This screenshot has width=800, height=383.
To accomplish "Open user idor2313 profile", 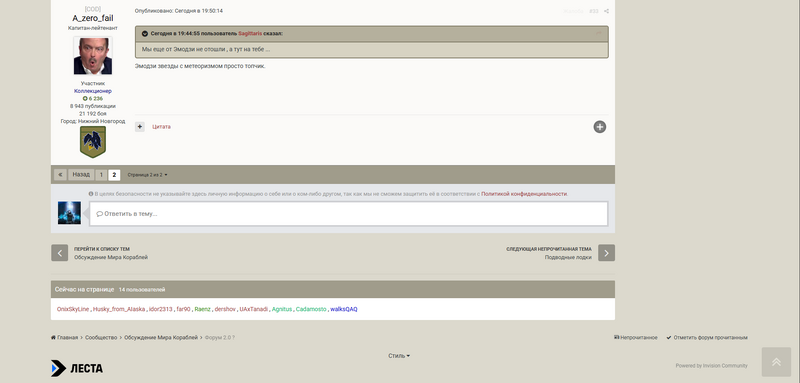I will (161, 309).
